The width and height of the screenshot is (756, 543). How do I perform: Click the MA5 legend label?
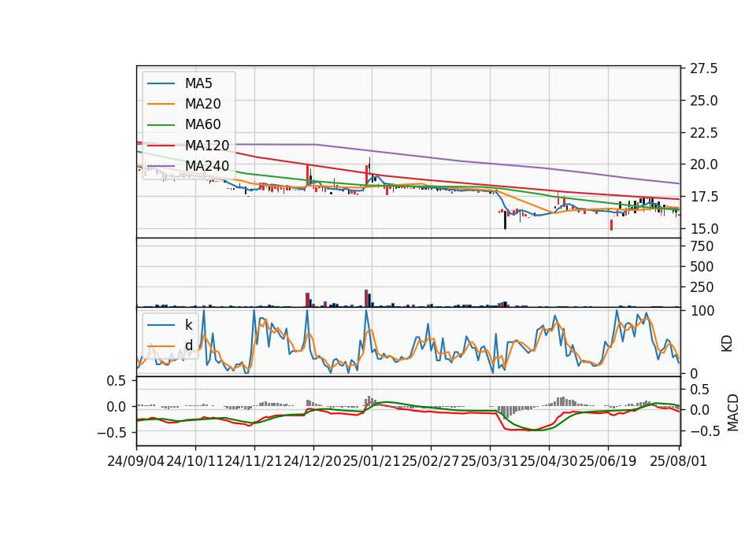tap(198, 83)
